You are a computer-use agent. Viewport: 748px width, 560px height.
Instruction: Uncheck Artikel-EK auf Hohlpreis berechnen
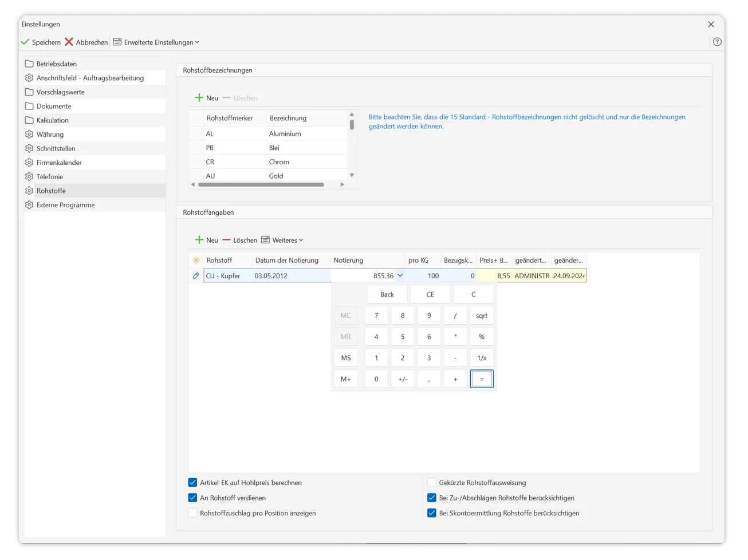coord(193,483)
